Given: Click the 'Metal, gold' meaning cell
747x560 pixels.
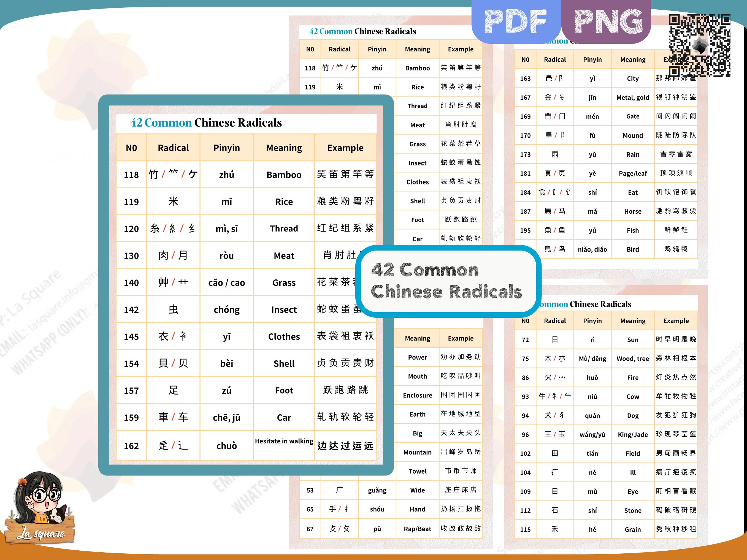Looking at the screenshot, I should [632, 97].
